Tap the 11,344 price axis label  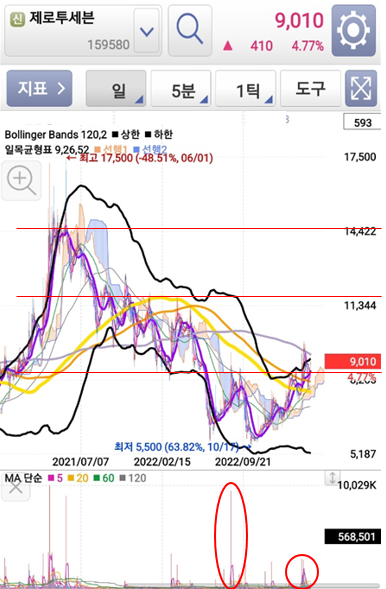[x=360, y=305]
